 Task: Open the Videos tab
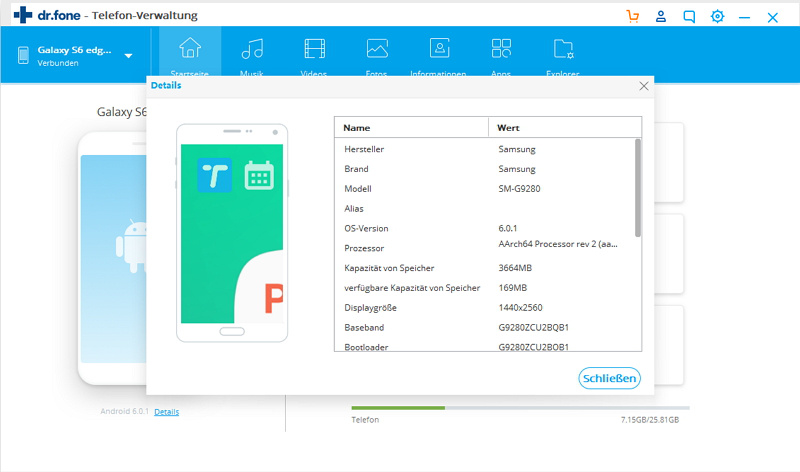click(314, 55)
